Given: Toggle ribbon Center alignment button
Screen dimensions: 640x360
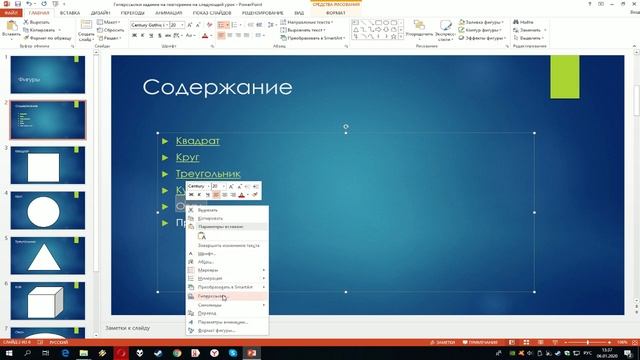Looking at the screenshot, I should [230, 36].
